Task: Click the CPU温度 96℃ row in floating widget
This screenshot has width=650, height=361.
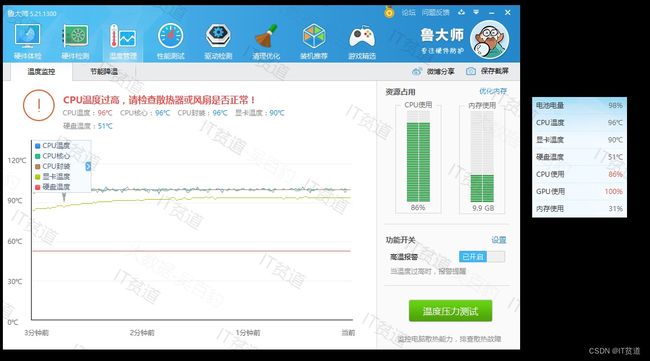Action: pos(579,123)
